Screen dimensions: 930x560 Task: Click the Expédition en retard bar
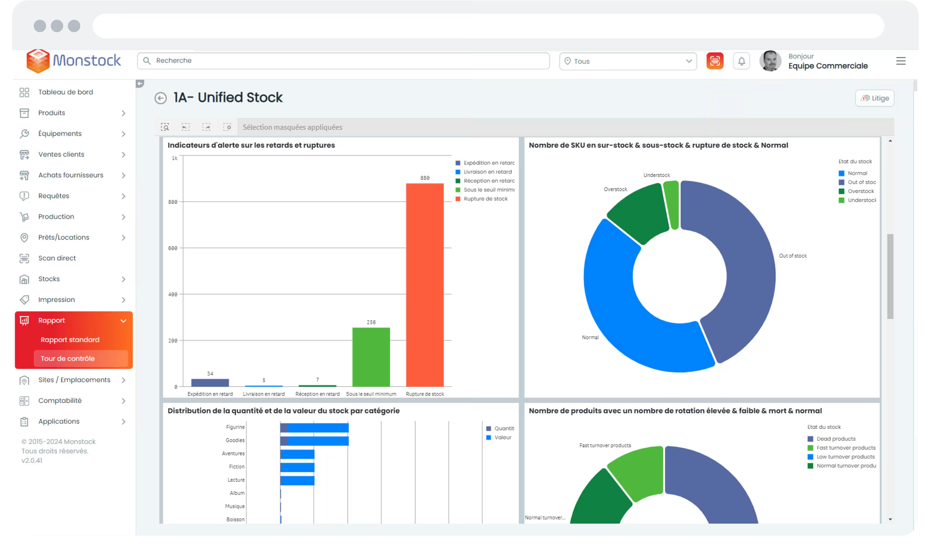[x=210, y=382]
